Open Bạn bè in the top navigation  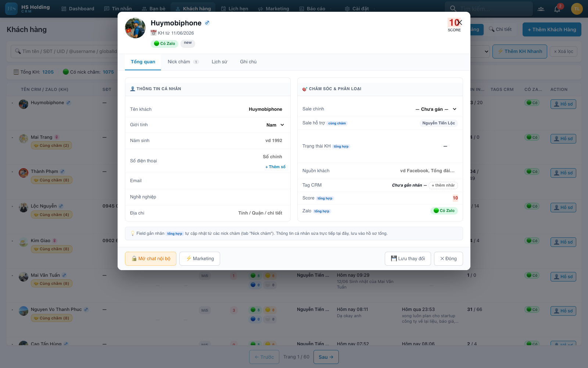(154, 9)
